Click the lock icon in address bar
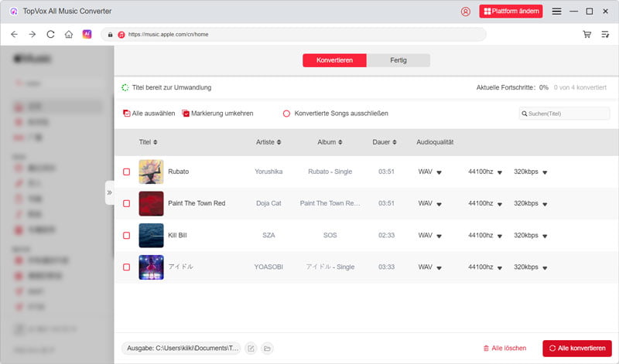Image resolution: width=619 pixels, height=364 pixels. (110, 35)
